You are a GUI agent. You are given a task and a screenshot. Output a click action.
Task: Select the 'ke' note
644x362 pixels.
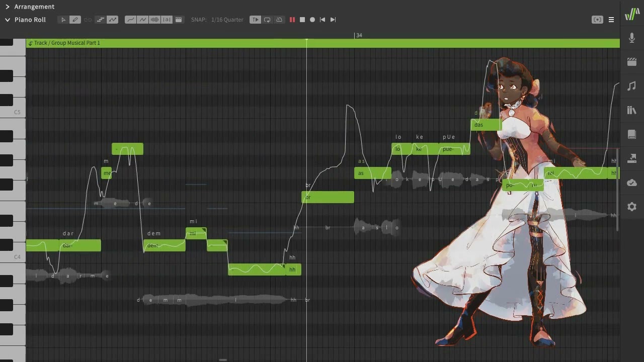(425, 149)
